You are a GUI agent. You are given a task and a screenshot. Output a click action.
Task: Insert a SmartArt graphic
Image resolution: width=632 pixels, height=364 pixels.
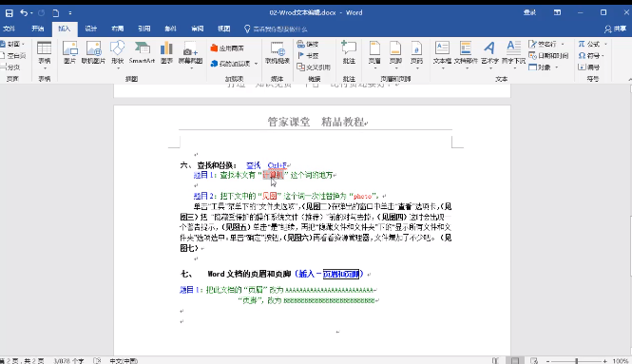pyautogui.click(x=142, y=53)
